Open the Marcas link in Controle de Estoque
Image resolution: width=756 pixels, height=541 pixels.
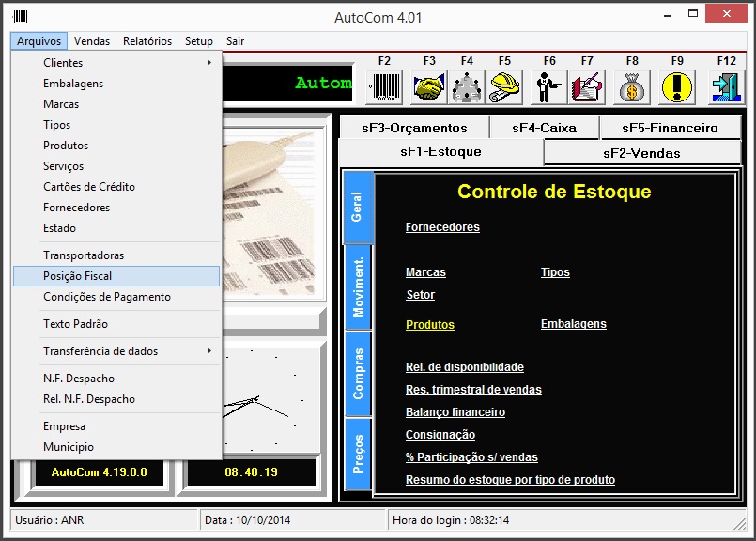(425, 272)
